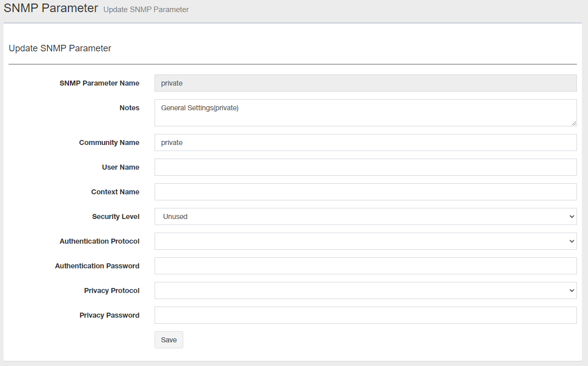
Task: Click inside the Notes text area
Action: [365, 113]
